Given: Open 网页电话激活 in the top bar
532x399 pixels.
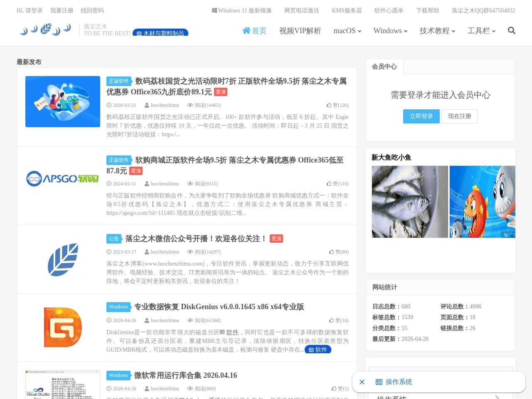Looking at the screenshot, I should pos(302,10).
